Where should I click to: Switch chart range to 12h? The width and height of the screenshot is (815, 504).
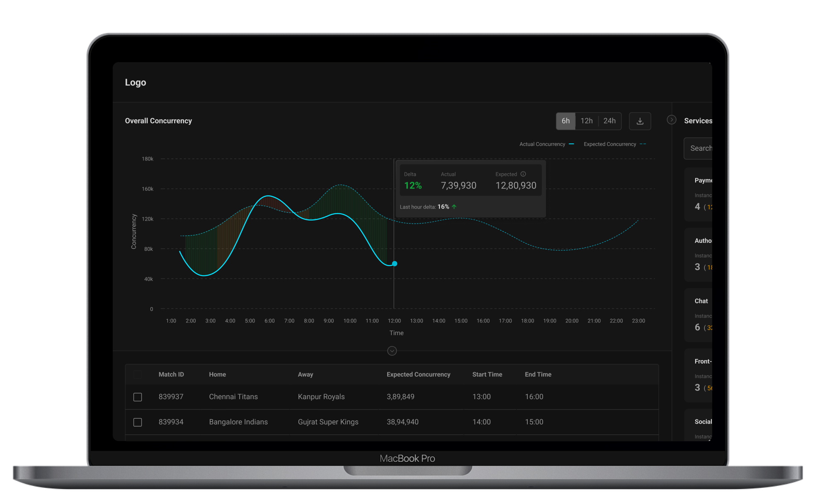pos(586,121)
